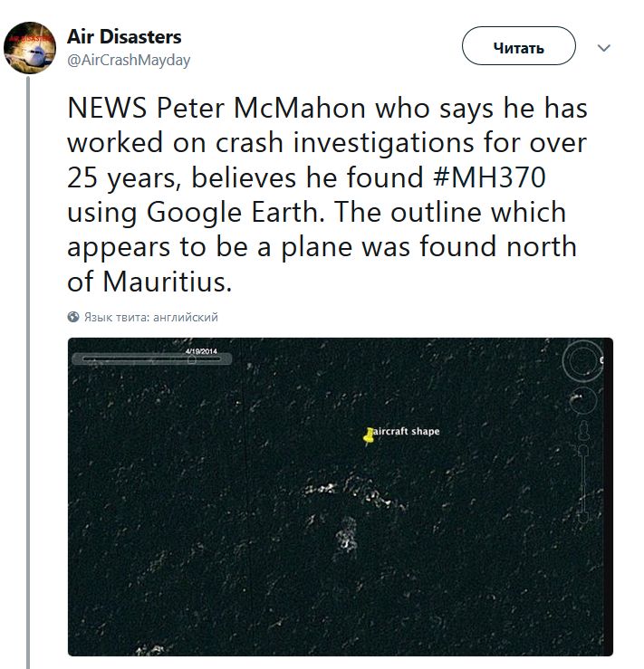The width and height of the screenshot is (644, 669).
Task: Expand the tweet options chevron
Action: [605, 47]
